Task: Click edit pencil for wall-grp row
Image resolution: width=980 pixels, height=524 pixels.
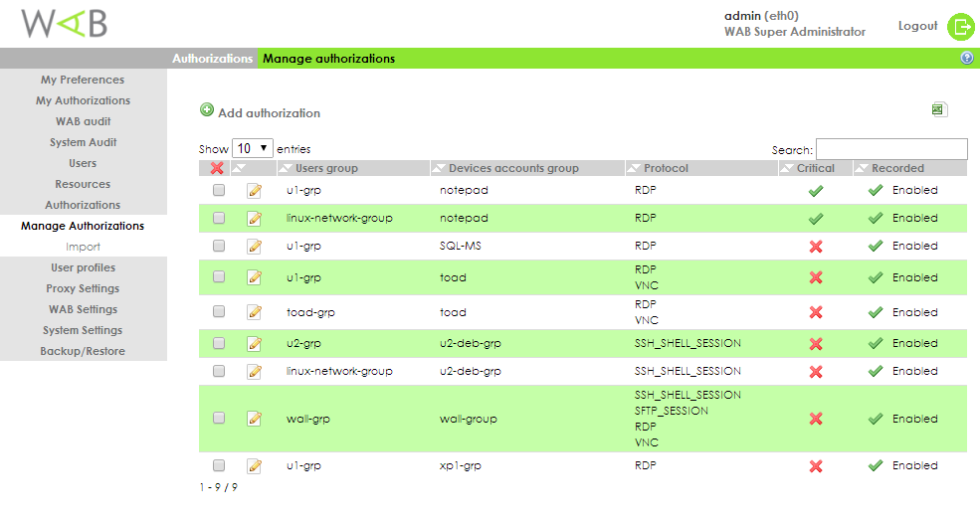Action: pos(254,419)
